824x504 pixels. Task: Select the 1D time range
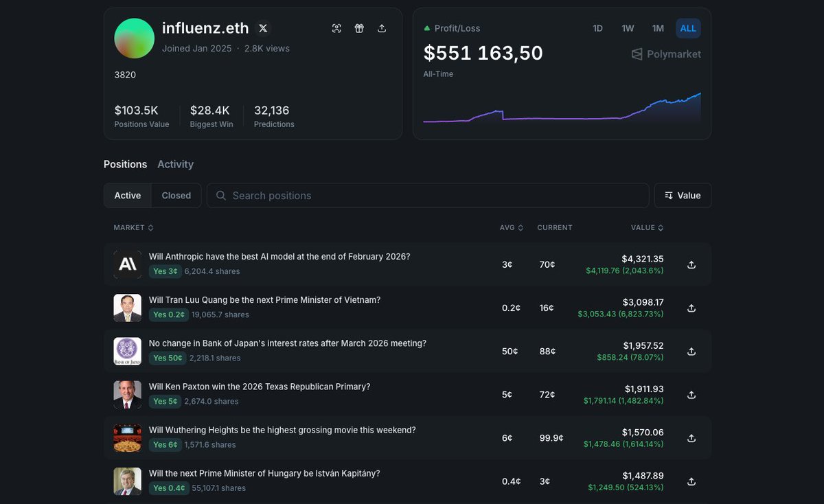pyautogui.click(x=598, y=28)
